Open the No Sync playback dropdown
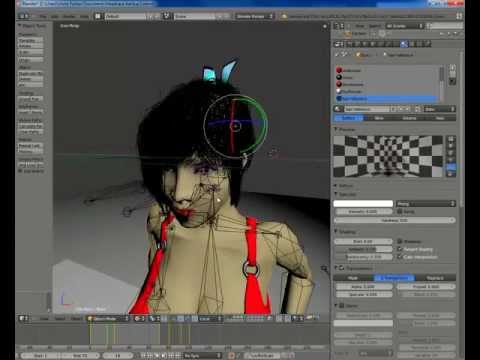This screenshot has width=480, height=360. (203, 355)
